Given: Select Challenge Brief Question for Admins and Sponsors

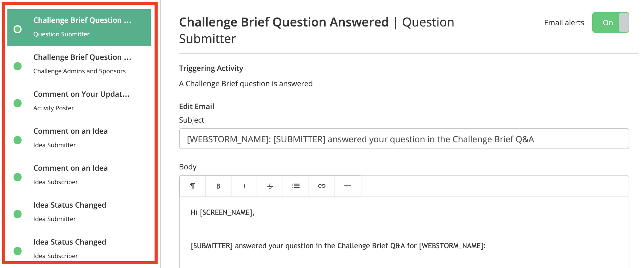Looking at the screenshot, I should pos(79,65).
